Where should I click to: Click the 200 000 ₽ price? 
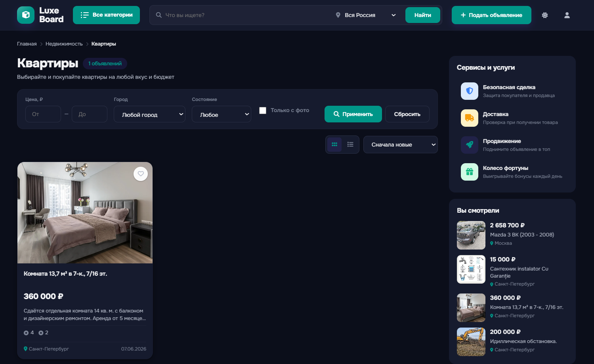click(505, 332)
